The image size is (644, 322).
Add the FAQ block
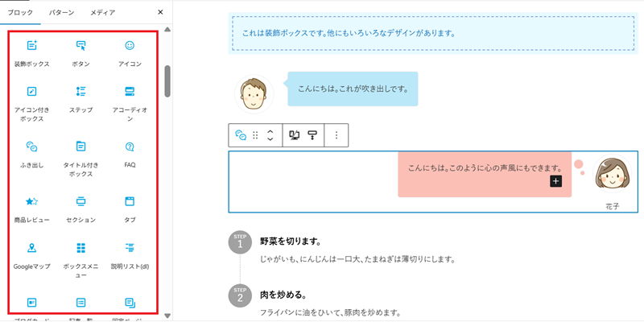tap(130, 154)
